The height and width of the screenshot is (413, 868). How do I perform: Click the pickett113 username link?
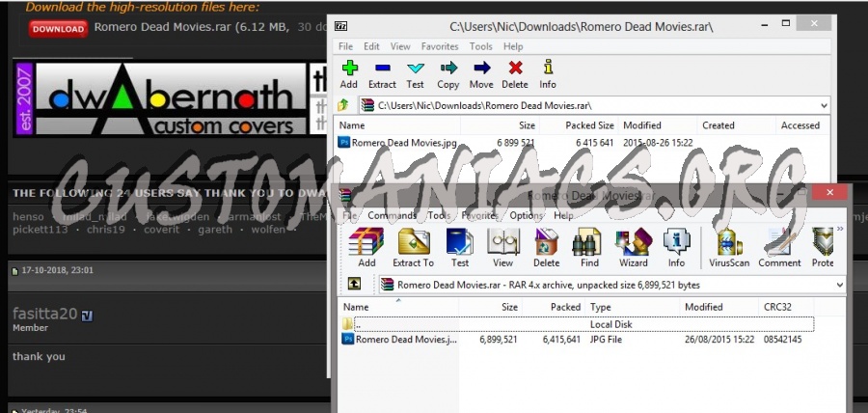(x=40, y=230)
